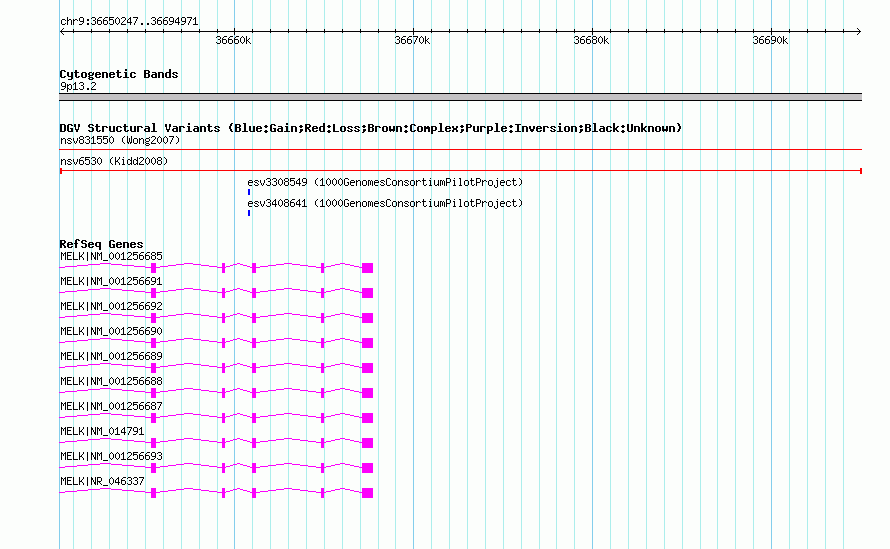Click the large last exon of NM_001256693
Image resolution: width=890 pixels, height=549 pixels.
point(367,468)
